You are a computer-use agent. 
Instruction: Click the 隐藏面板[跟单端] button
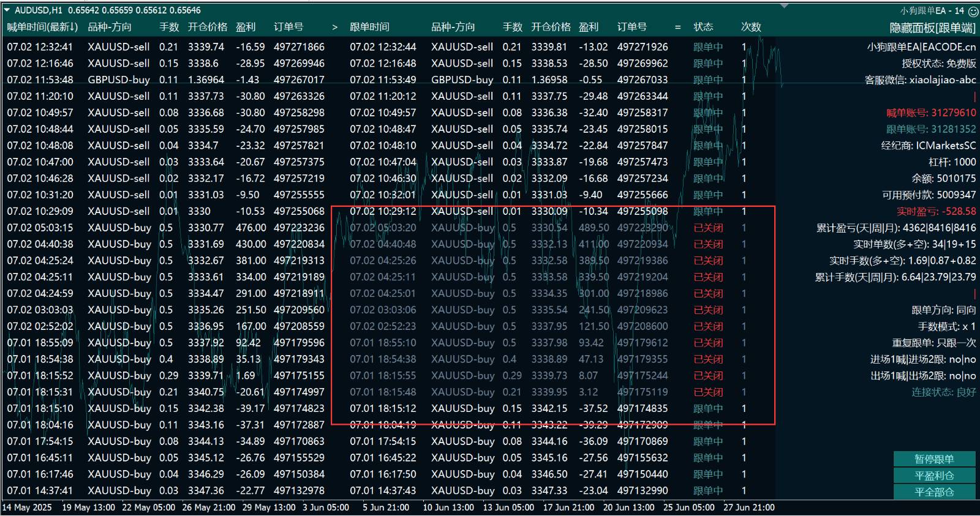[932, 28]
